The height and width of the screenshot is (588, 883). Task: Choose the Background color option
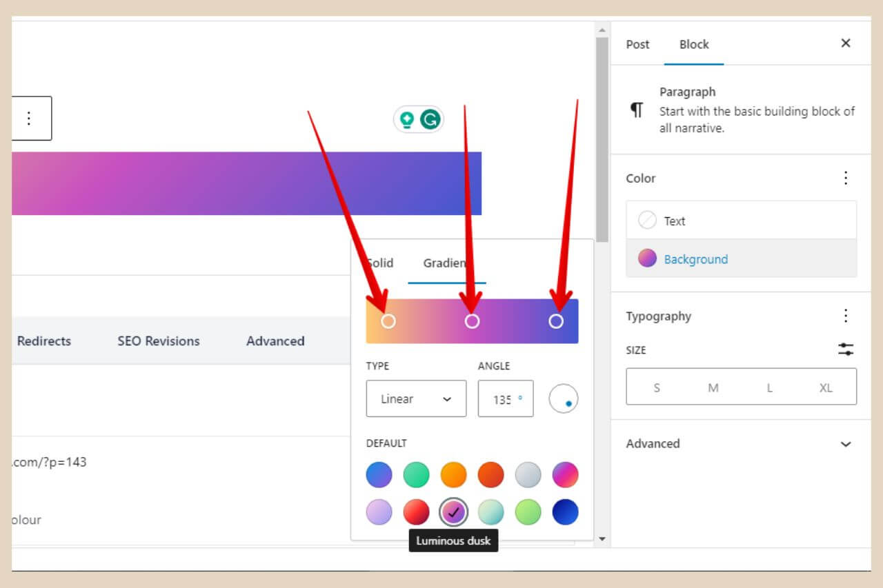742,258
